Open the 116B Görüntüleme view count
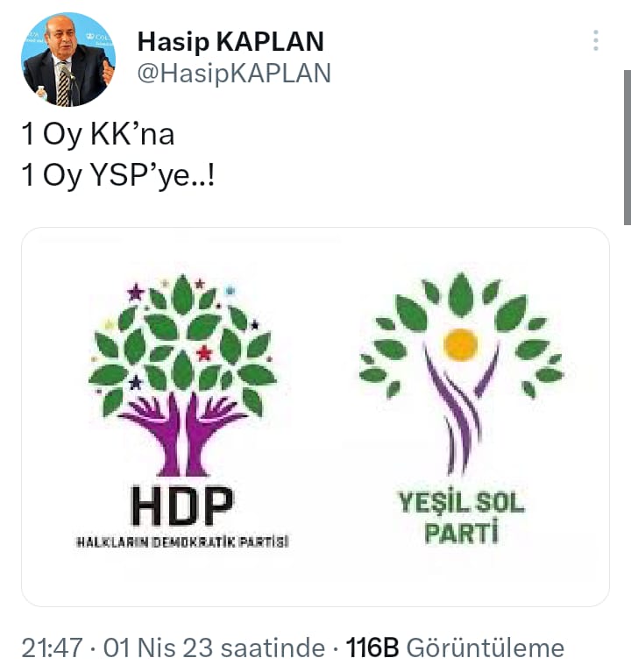 coord(455,647)
